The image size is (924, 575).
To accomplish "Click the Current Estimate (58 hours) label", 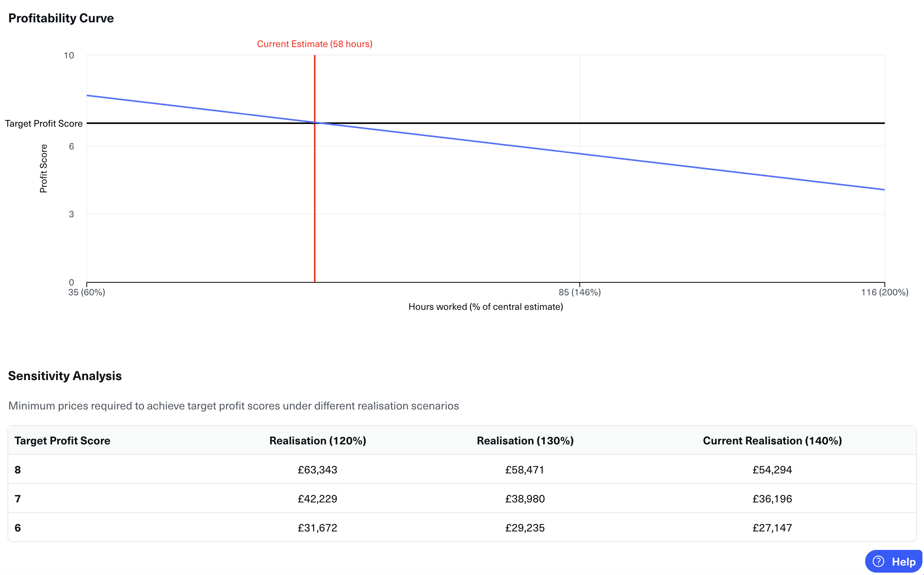I will [x=314, y=44].
